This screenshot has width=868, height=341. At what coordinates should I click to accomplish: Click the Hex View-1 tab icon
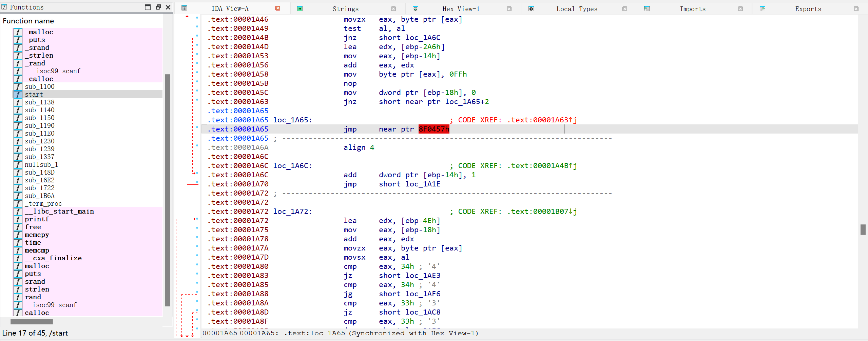tap(416, 9)
